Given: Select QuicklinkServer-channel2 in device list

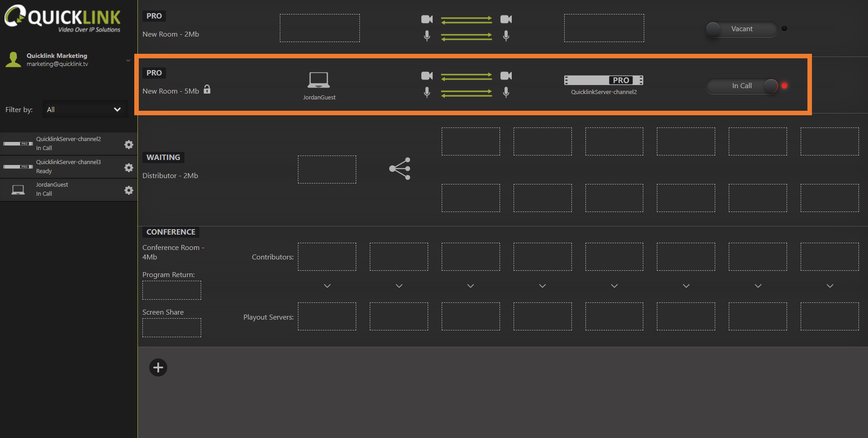Looking at the screenshot, I should 69,144.
